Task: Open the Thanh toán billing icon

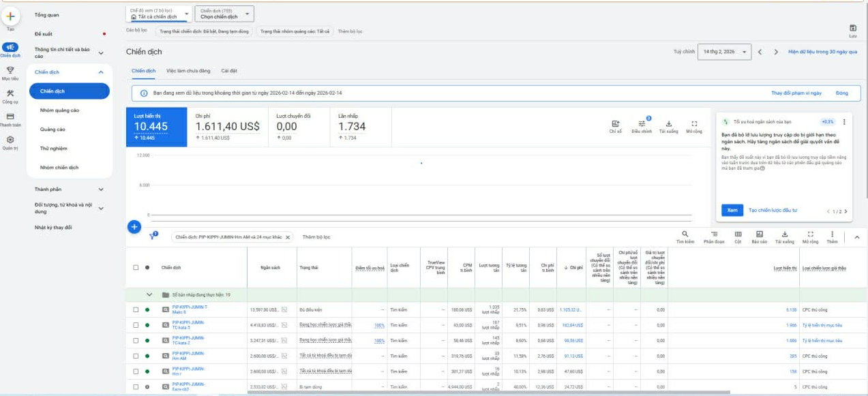Action: pyautogui.click(x=10, y=117)
